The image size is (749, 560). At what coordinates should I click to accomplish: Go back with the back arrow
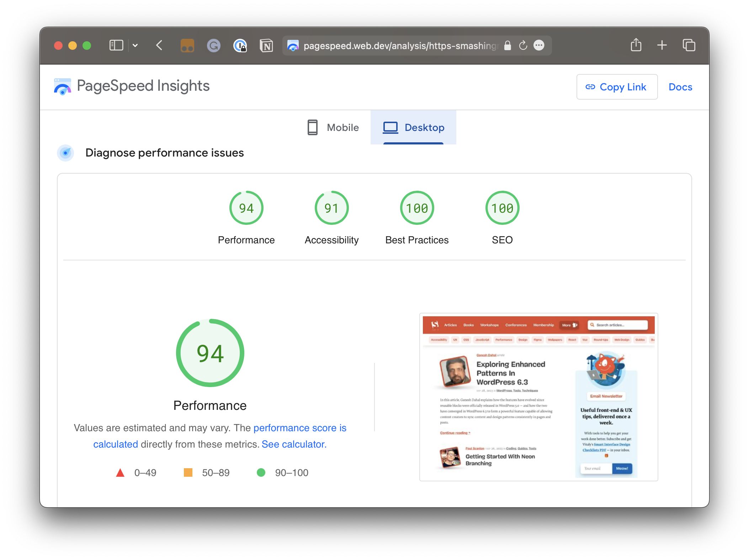coord(159,46)
